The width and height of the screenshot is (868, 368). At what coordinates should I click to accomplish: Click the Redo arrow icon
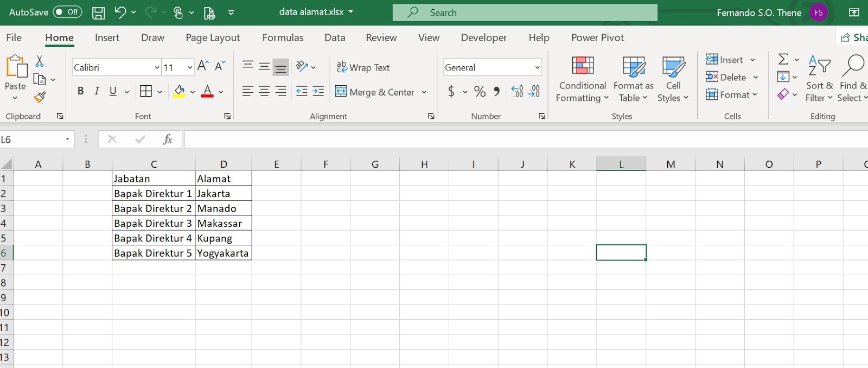[151, 12]
